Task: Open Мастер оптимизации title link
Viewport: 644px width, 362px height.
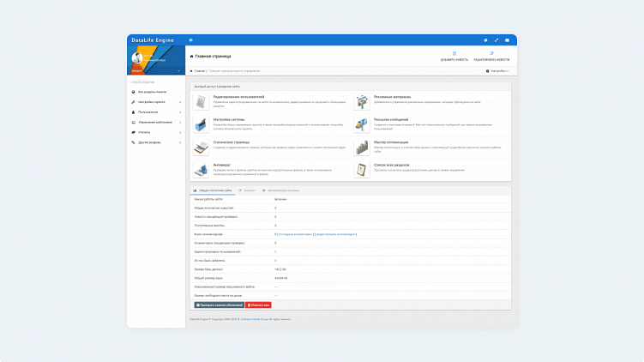Action: point(391,142)
